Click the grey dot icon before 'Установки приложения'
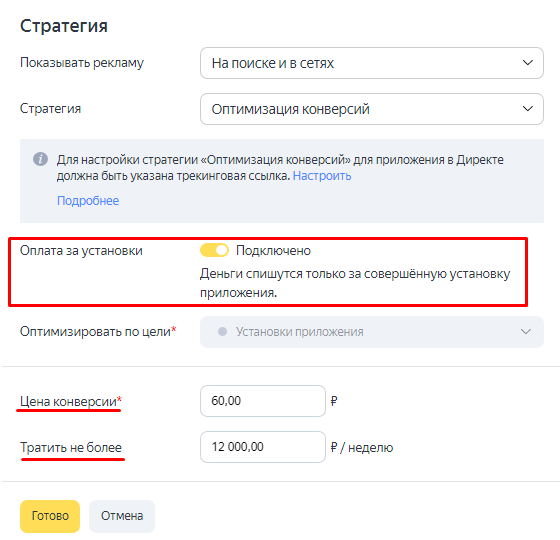This screenshot has height=540, width=560. tap(222, 332)
